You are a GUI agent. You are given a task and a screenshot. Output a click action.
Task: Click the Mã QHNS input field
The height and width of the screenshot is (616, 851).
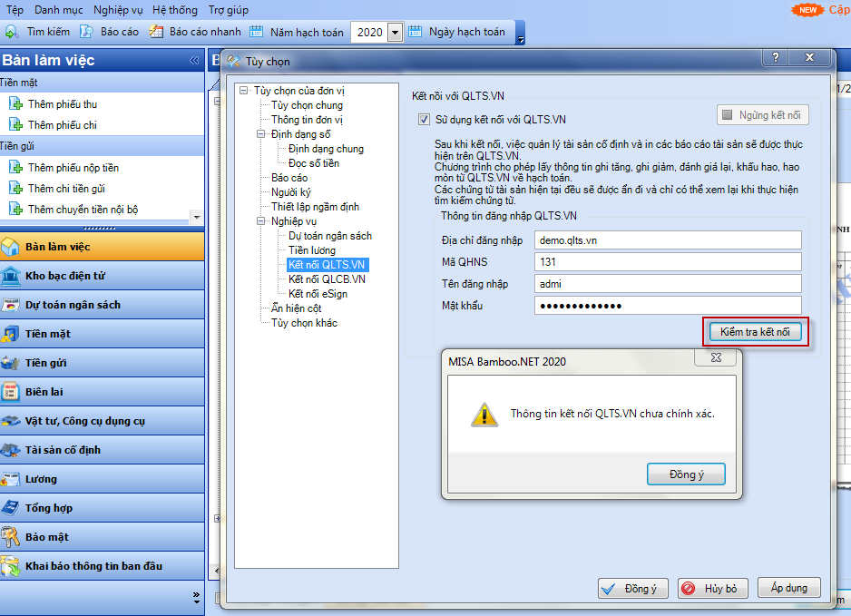668,262
